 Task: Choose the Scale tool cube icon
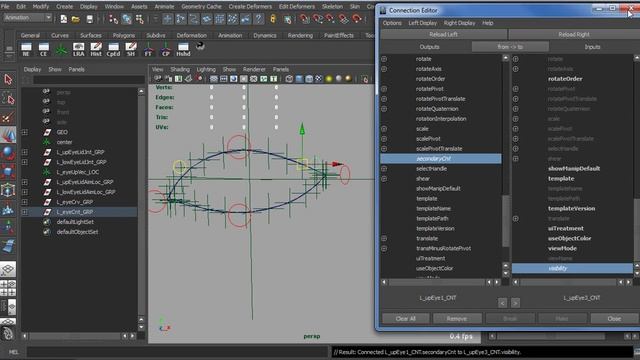click(8, 171)
